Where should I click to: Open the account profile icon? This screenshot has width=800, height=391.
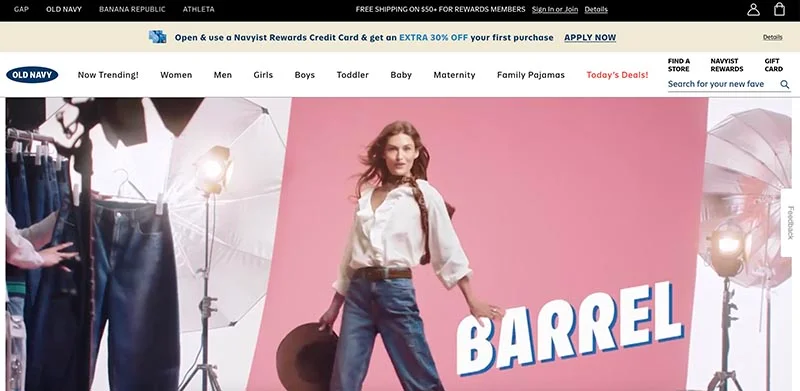click(753, 10)
